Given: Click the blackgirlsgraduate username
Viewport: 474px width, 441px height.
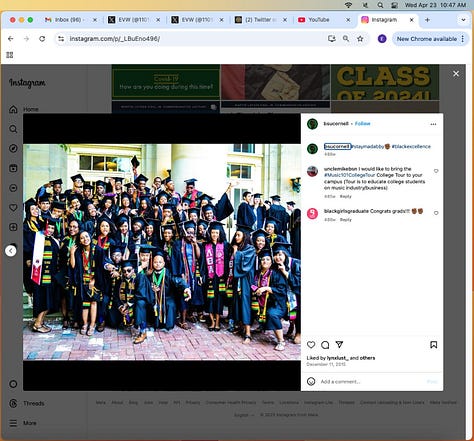Looking at the screenshot, I should coord(346,211).
